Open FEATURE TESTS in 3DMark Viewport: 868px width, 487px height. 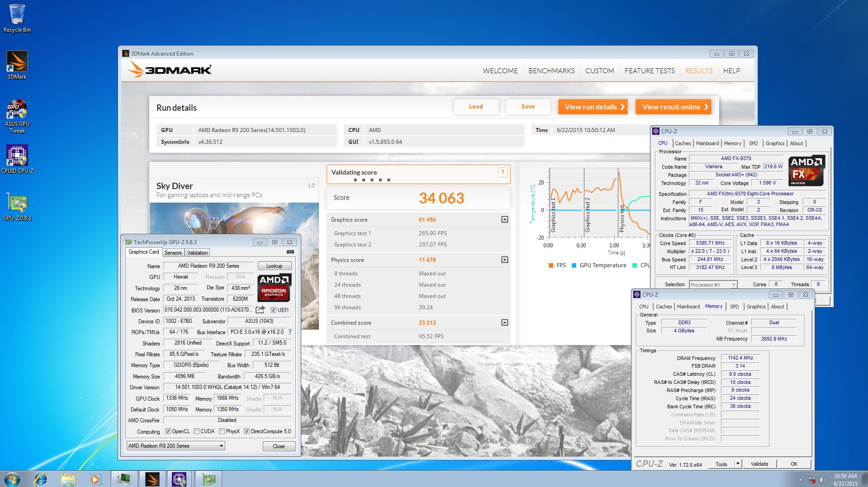click(x=650, y=71)
